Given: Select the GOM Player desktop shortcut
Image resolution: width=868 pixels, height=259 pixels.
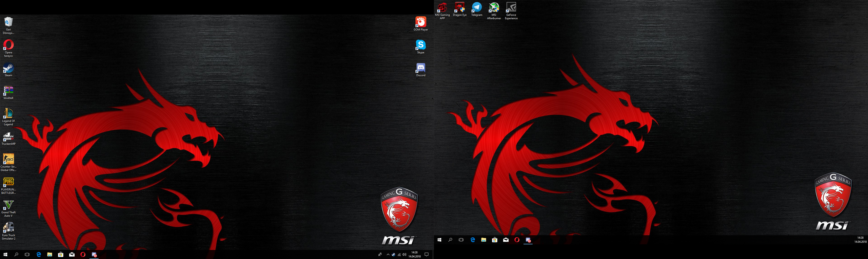Looking at the screenshot, I should (x=420, y=24).
